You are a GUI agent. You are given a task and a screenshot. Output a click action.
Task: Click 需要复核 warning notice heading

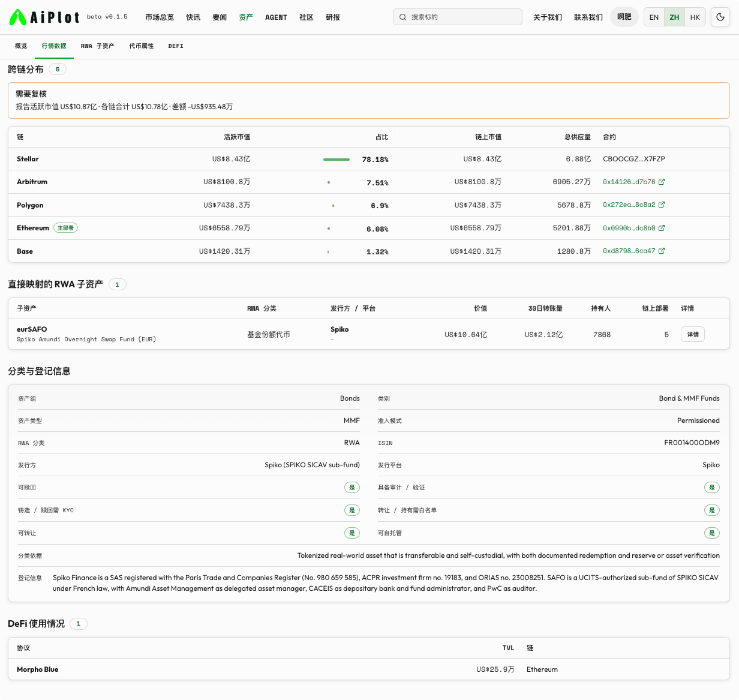[x=31, y=94]
